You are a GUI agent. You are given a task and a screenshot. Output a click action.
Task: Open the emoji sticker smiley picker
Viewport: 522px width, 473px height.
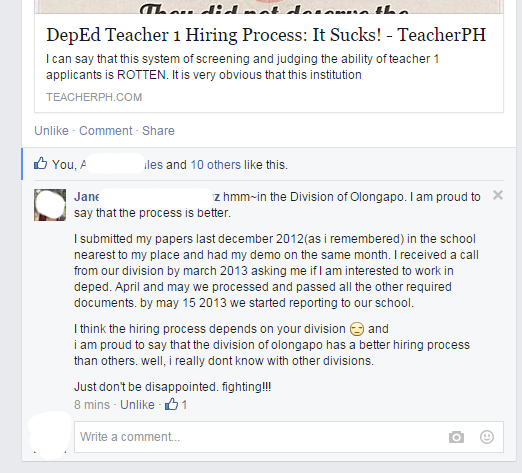(x=487, y=437)
